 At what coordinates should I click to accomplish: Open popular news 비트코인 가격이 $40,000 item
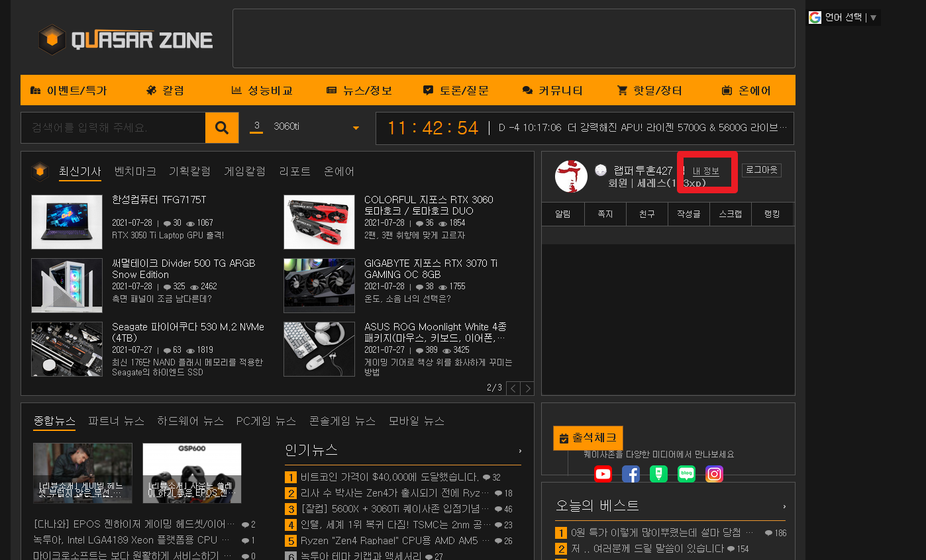point(389,477)
